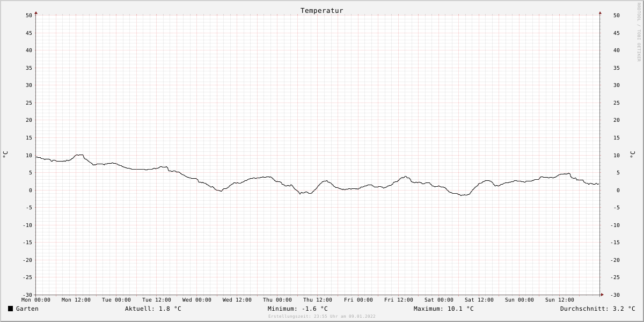Click the 'Wed 12:00' time axis label
Screen dimensions: 644x322
[x=237, y=300]
